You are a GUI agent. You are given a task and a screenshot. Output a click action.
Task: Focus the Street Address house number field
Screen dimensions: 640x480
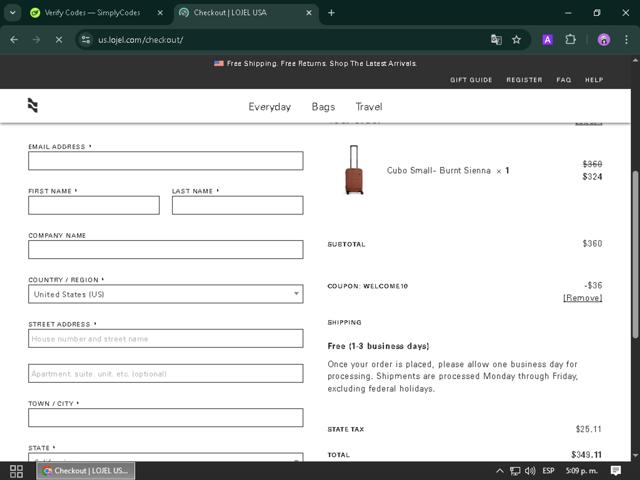click(x=166, y=338)
